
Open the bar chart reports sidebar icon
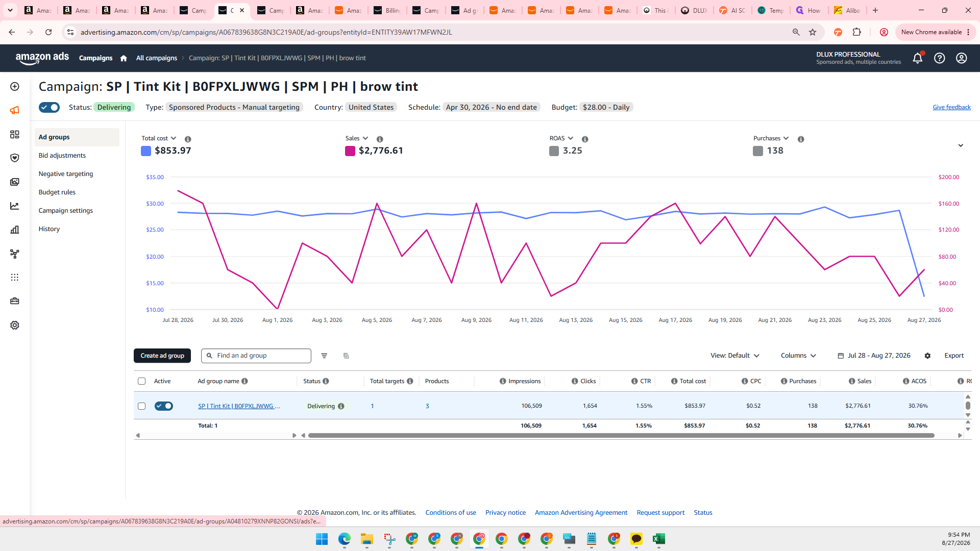pyautogui.click(x=15, y=230)
